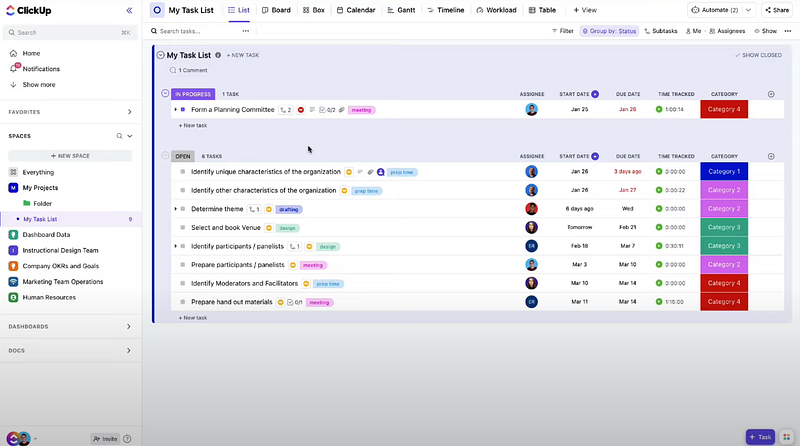This screenshot has height=446, width=800.
Task: Expand subtasks of Determine theme
Action: pos(176,209)
